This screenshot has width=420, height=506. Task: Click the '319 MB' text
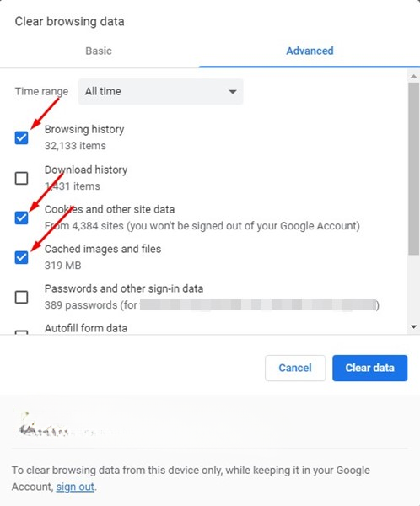click(63, 266)
